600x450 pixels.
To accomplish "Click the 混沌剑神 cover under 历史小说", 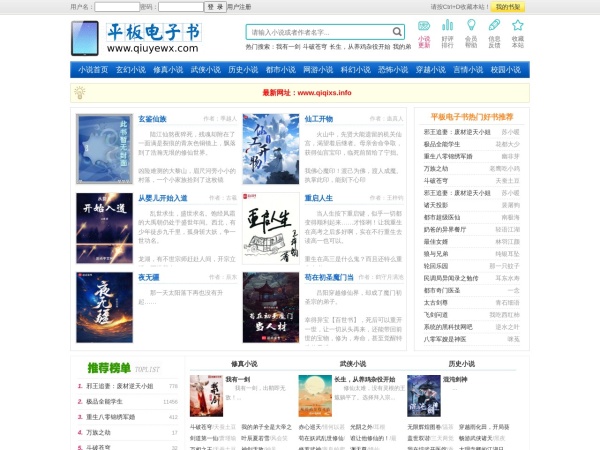I will 424,396.
